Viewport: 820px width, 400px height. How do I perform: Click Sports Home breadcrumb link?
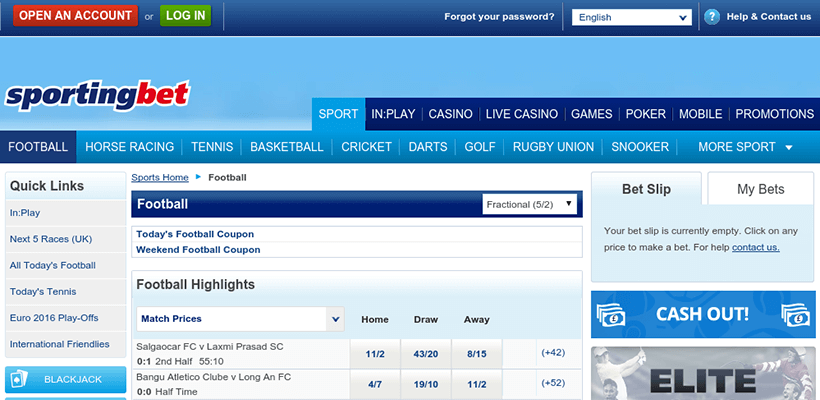point(160,177)
